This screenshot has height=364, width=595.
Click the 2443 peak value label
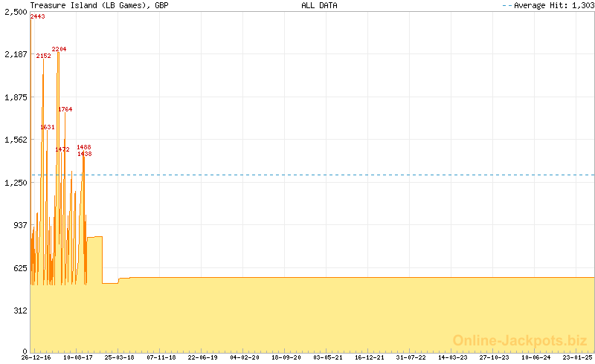coord(37,16)
